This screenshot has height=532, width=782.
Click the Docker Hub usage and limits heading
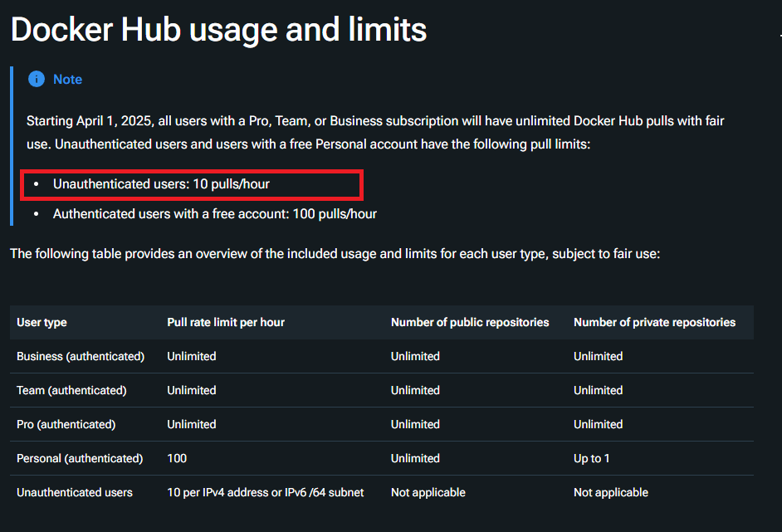pyautogui.click(x=218, y=29)
